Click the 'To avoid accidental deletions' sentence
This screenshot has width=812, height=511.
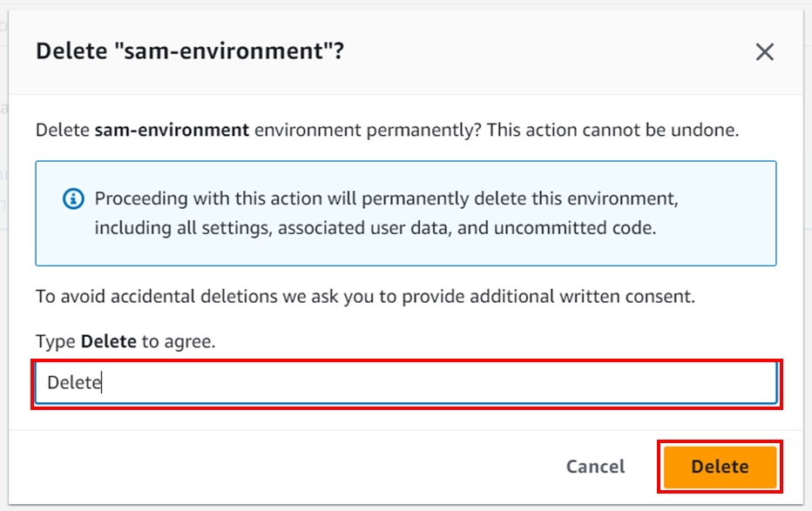(x=365, y=296)
